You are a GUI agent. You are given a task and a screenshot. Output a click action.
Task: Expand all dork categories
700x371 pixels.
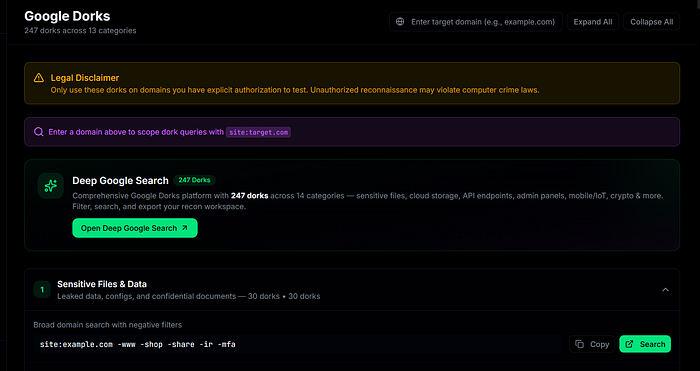pyautogui.click(x=593, y=21)
